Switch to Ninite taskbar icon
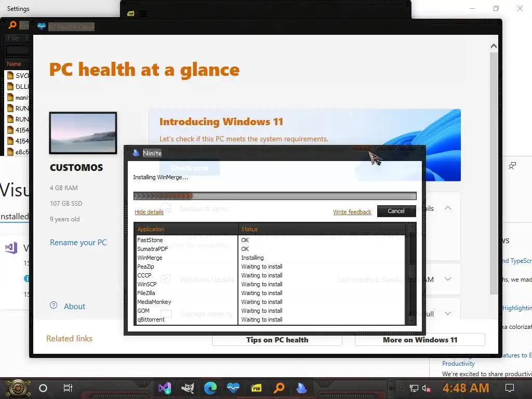The image size is (532, 399). tap(301, 388)
